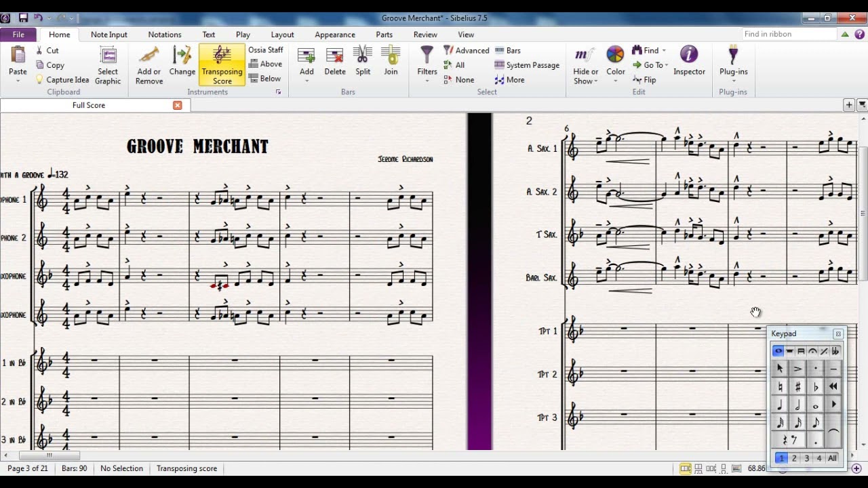Click Select All option

click(x=454, y=65)
